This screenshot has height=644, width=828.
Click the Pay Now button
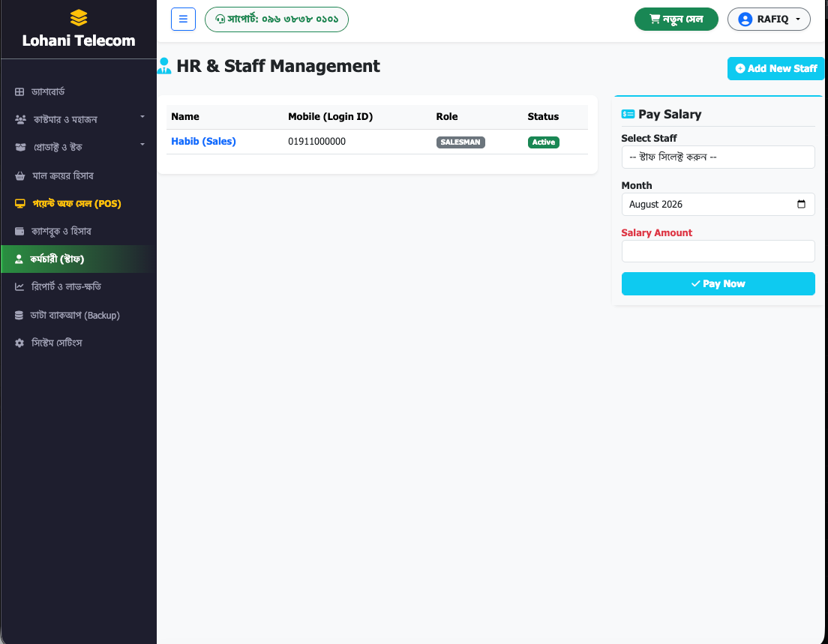pyautogui.click(x=718, y=284)
